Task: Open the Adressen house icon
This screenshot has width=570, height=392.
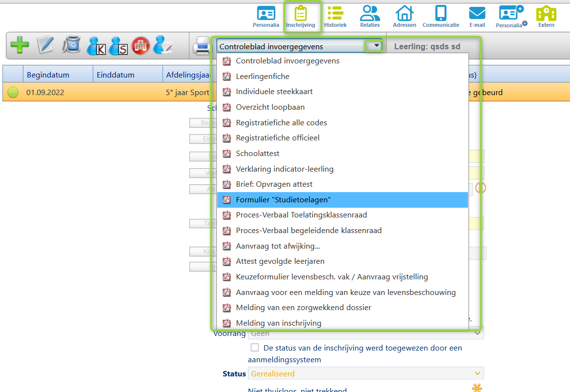Action: point(404,16)
